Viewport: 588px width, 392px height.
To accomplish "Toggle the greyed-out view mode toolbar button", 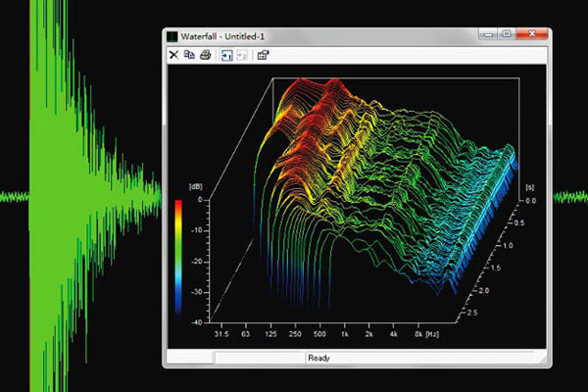I will tap(240, 56).
